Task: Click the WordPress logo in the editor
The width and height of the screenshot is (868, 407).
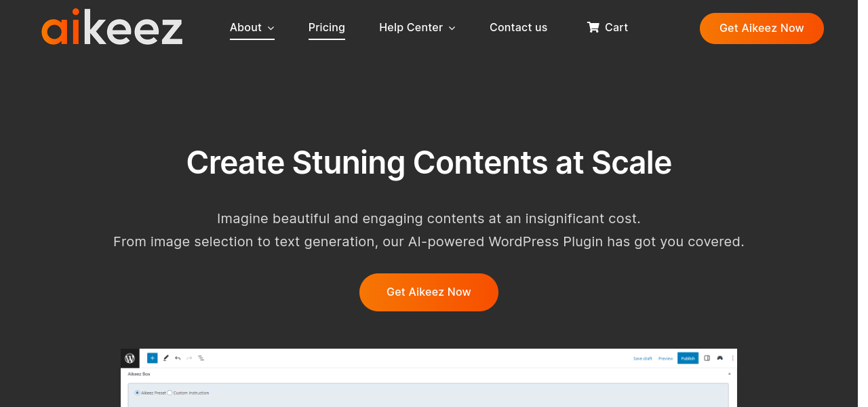Action: 130,358
